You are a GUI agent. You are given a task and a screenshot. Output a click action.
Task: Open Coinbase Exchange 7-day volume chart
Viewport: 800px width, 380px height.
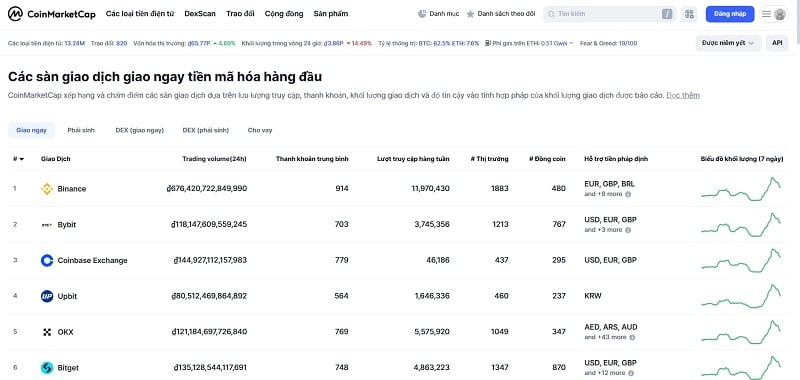click(x=741, y=260)
